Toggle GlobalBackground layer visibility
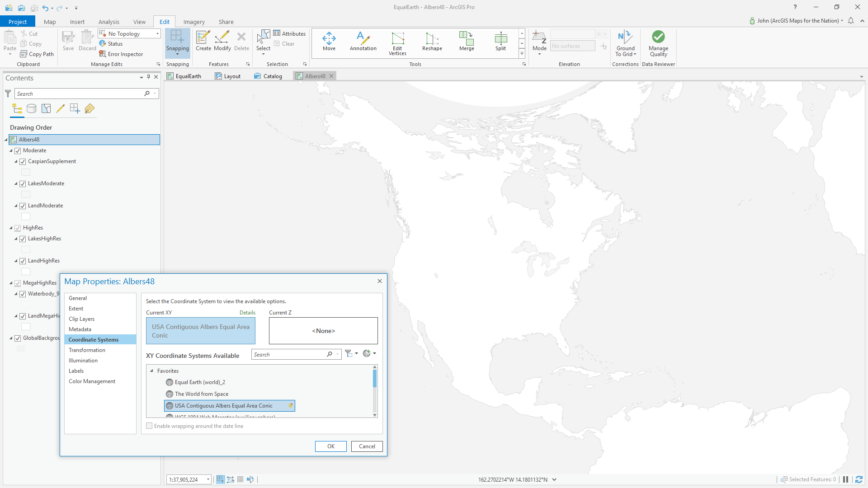This screenshot has width=868, height=488. (x=18, y=338)
